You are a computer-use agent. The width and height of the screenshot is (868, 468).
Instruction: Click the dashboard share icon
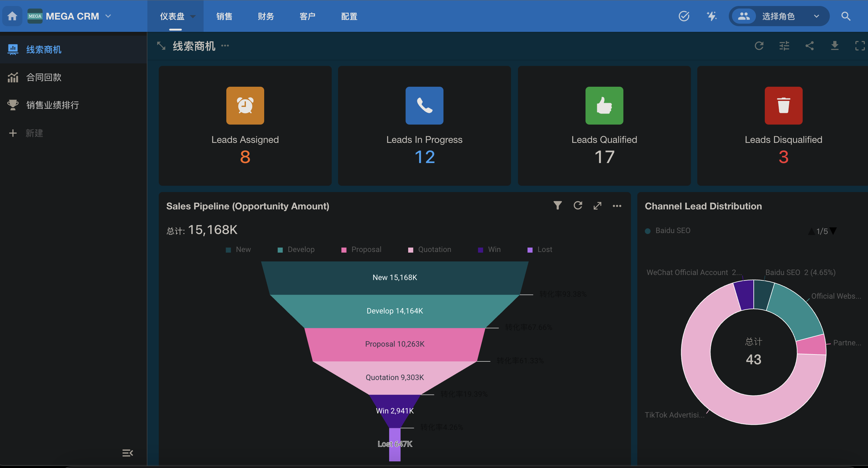809,46
